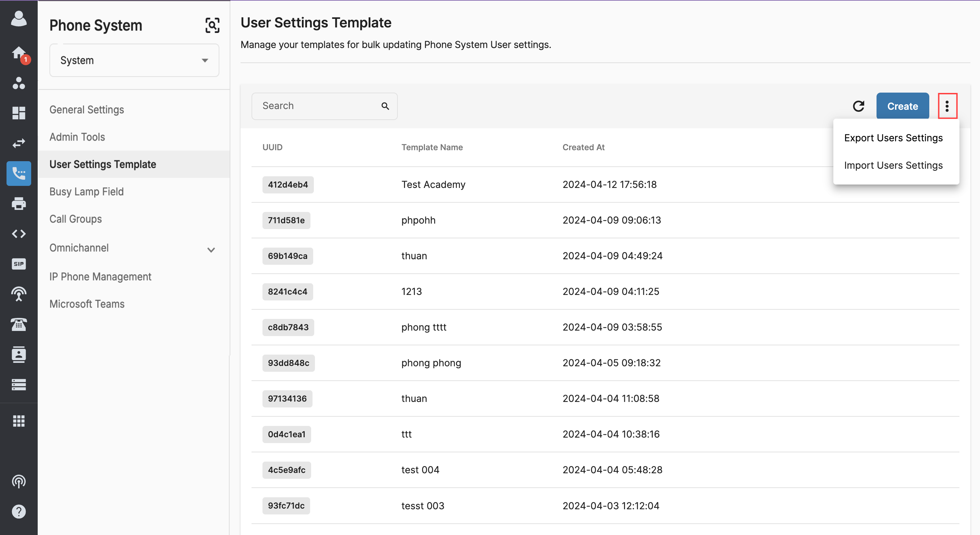Click UUID badge 97134136

pyautogui.click(x=287, y=399)
